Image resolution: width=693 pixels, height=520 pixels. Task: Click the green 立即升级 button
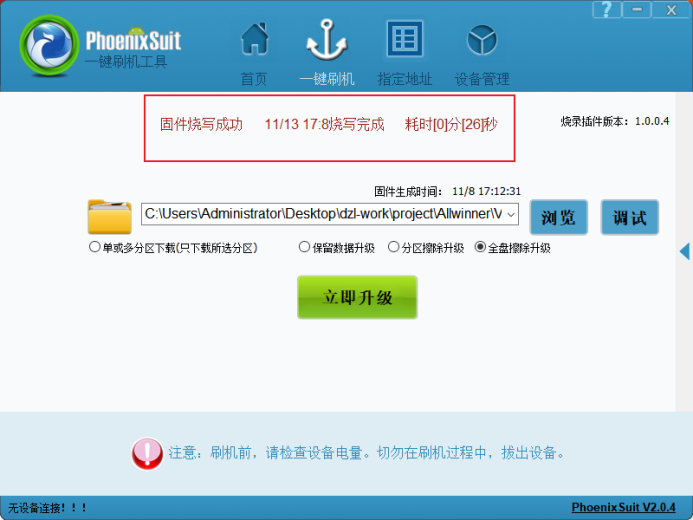(x=357, y=297)
